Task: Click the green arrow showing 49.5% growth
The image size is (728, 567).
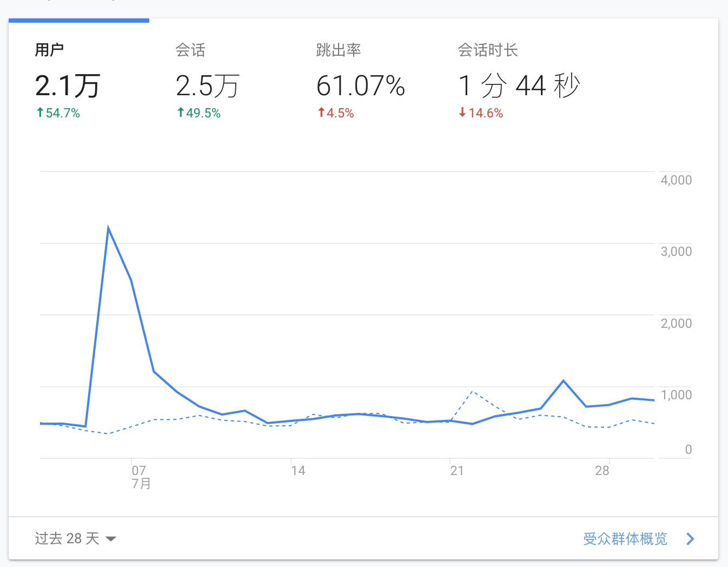Action: point(180,113)
